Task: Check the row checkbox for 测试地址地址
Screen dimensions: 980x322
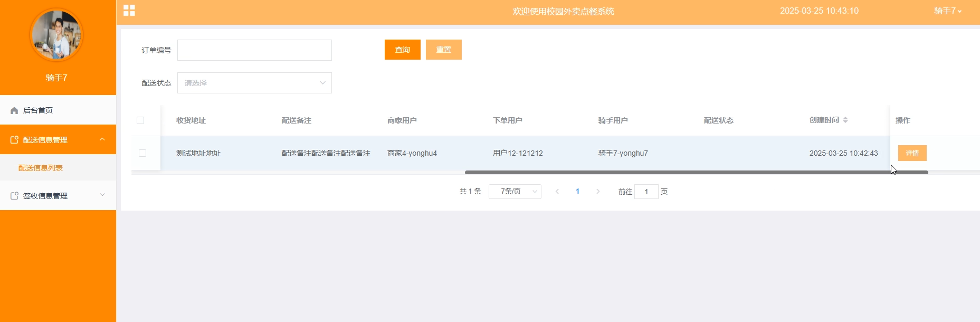Action: [142, 153]
